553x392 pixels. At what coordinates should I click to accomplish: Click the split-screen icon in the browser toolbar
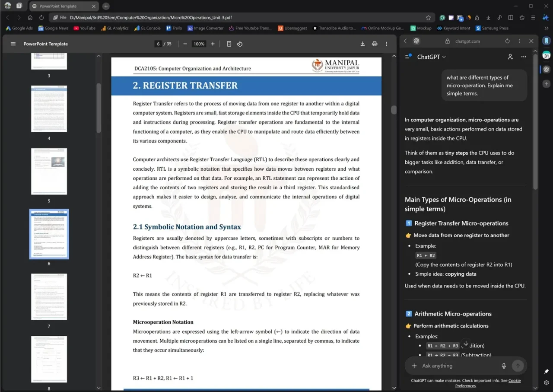[x=510, y=17]
